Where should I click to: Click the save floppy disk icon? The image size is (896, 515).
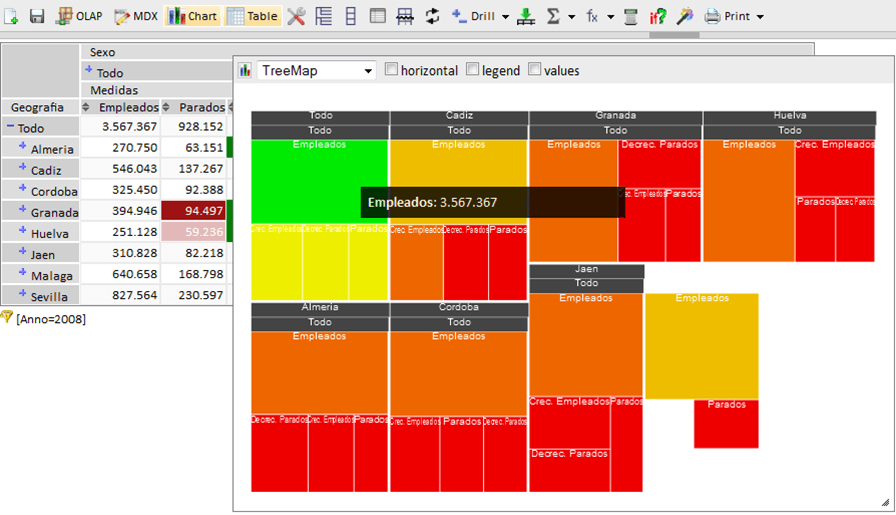pyautogui.click(x=37, y=16)
